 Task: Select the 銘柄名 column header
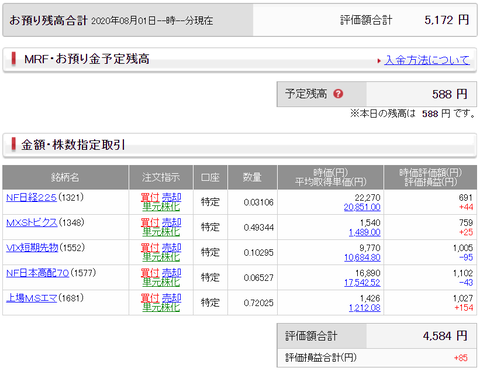tap(65, 177)
